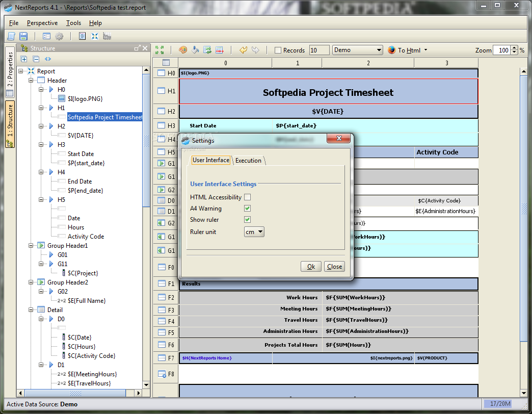Click the new report scroll icon
Screen dimensions: 532x414
pyautogui.click(x=11, y=36)
